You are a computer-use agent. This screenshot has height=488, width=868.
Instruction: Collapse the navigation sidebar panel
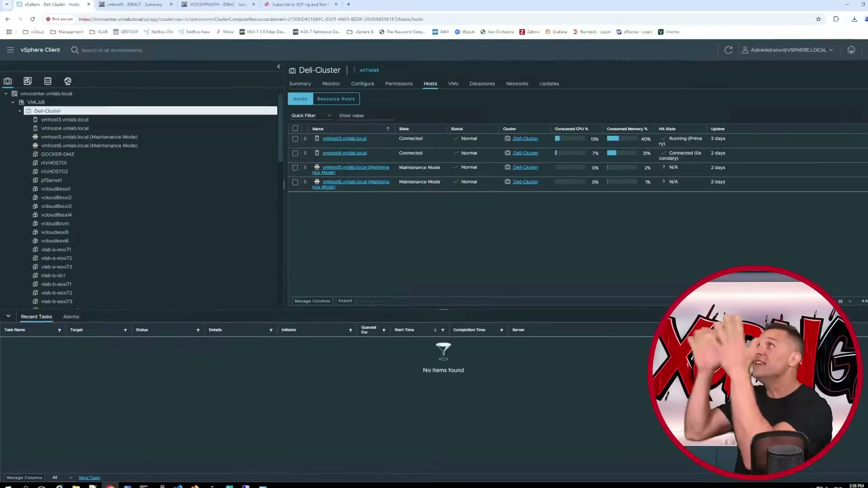(278, 67)
